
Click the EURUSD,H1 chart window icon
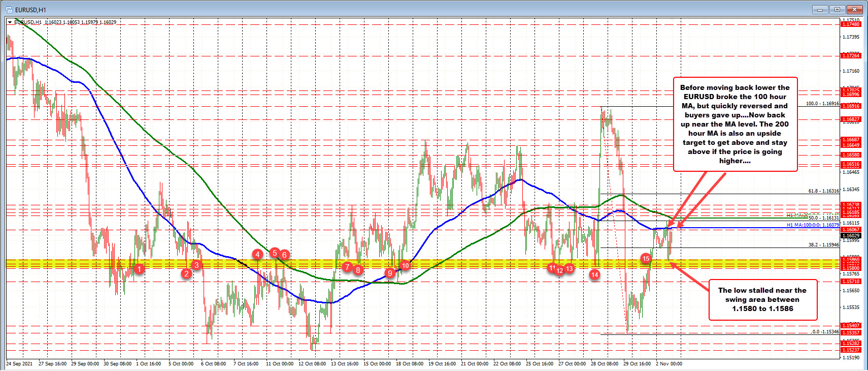click(9, 10)
